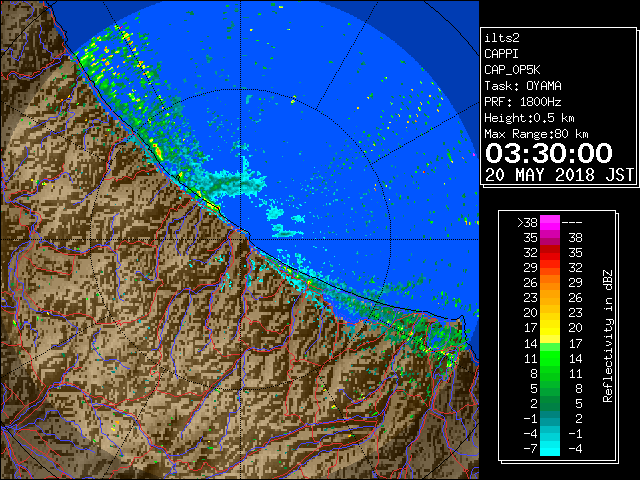This screenshot has height=480, width=640.
Task: Click the cyan -7 dBZ legend swatch
Action: pyautogui.click(x=550, y=448)
